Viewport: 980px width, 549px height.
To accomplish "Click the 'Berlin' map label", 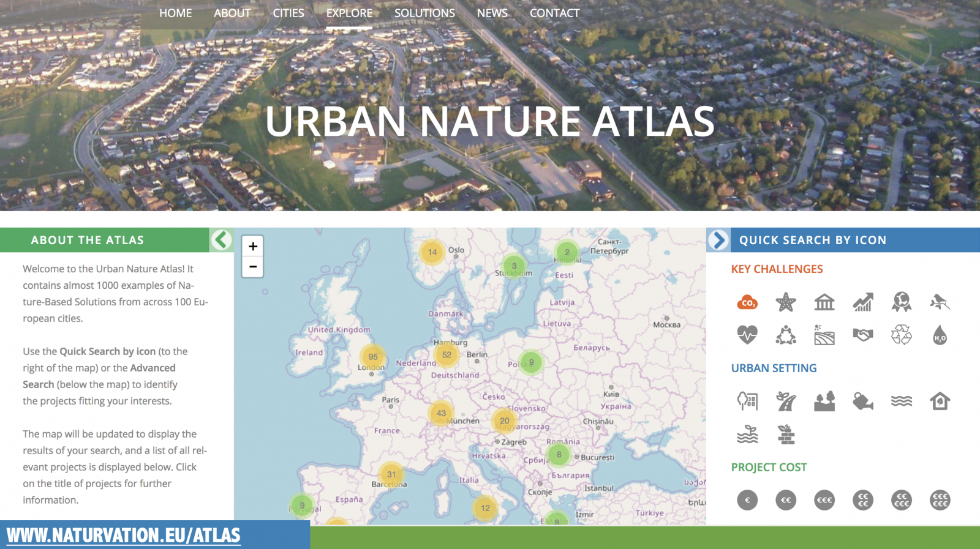I will [477, 354].
